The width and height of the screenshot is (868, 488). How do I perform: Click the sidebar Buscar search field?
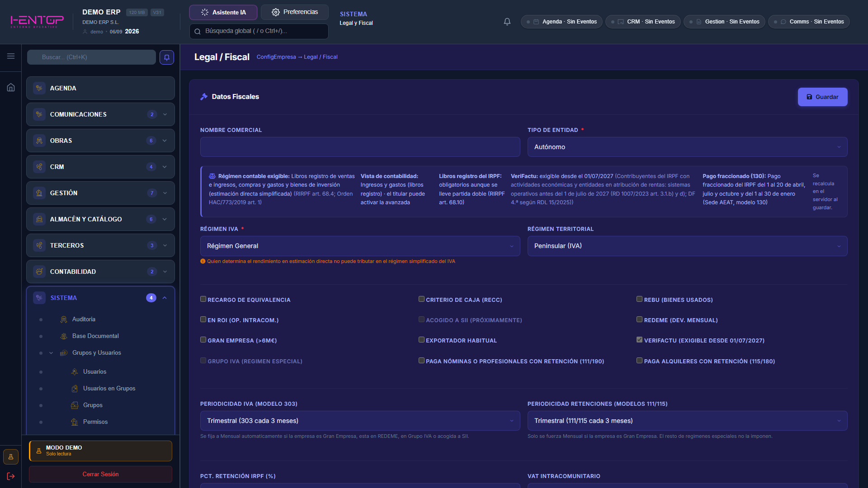[91, 57]
